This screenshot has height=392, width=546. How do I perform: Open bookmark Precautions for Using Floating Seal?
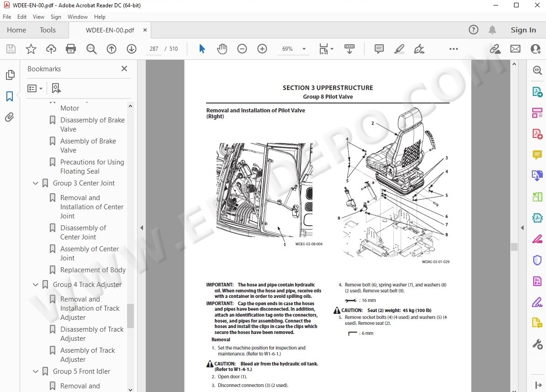pyautogui.click(x=92, y=167)
